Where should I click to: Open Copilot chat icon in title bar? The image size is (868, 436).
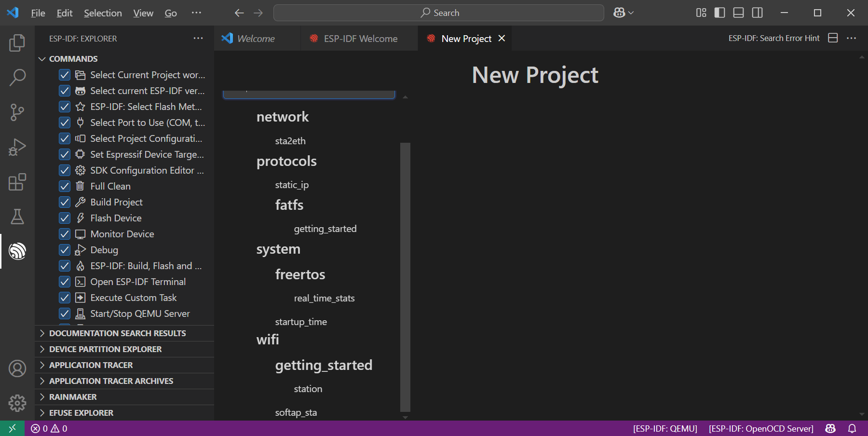tap(619, 13)
